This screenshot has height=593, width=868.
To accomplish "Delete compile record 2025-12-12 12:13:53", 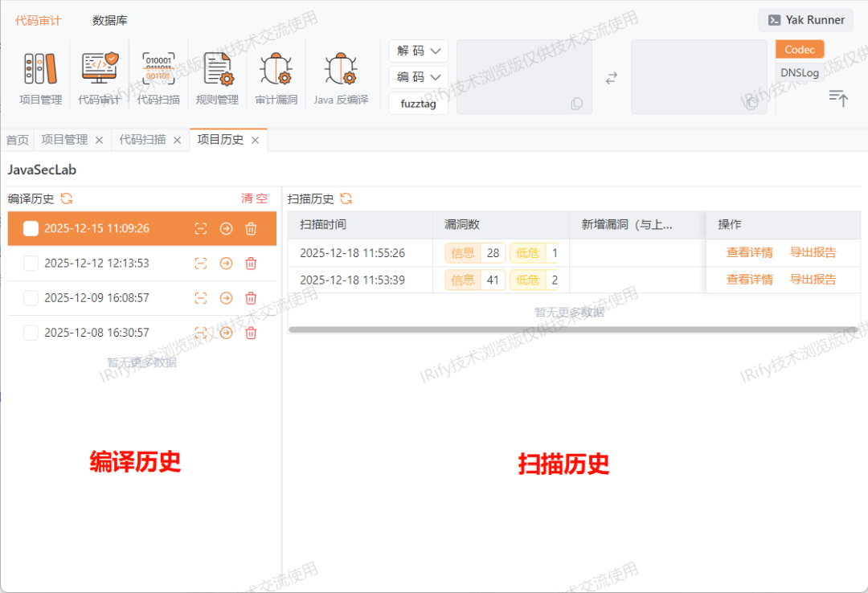I will (x=251, y=264).
